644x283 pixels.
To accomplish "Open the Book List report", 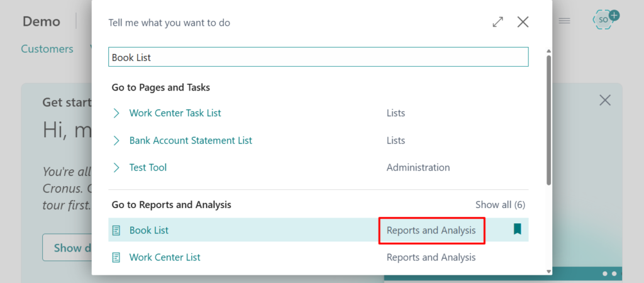I will click(149, 231).
